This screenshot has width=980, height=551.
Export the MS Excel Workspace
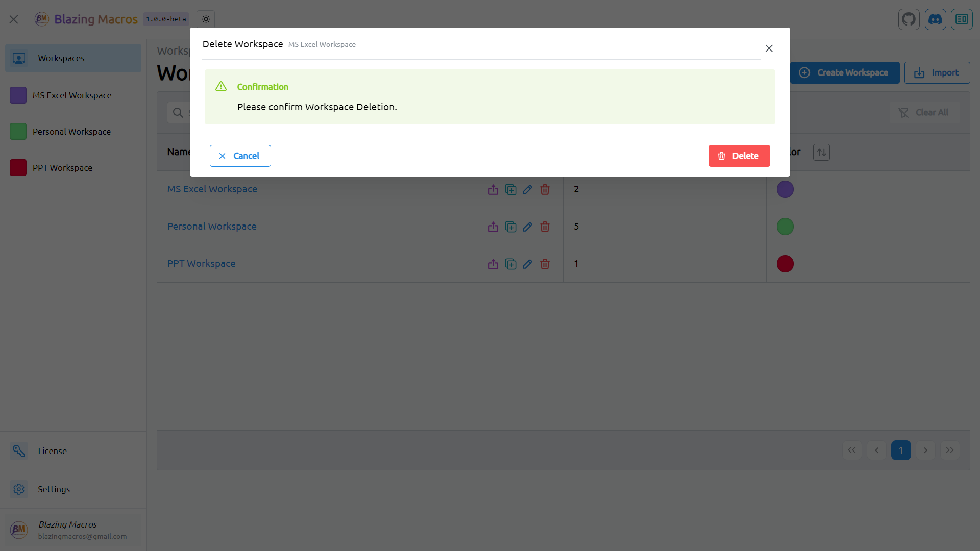click(493, 190)
